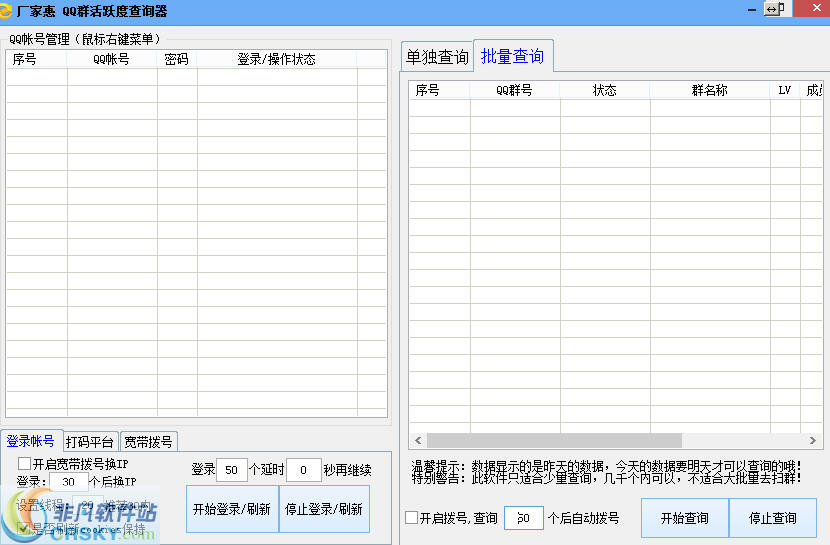Click the LV column header
This screenshot has height=545, width=830.
tap(785, 90)
